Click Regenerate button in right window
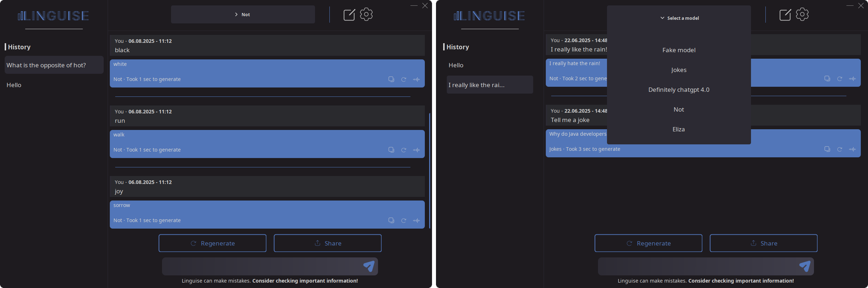 [648, 243]
